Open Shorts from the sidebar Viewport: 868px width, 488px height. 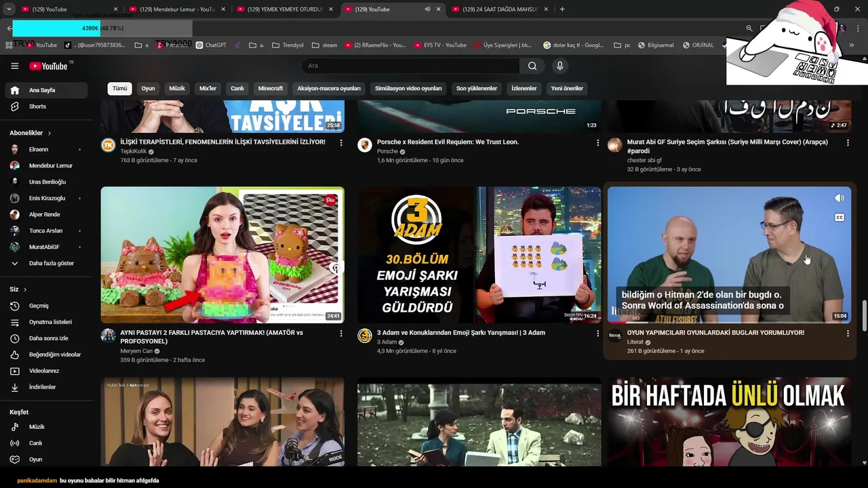(45, 106)
